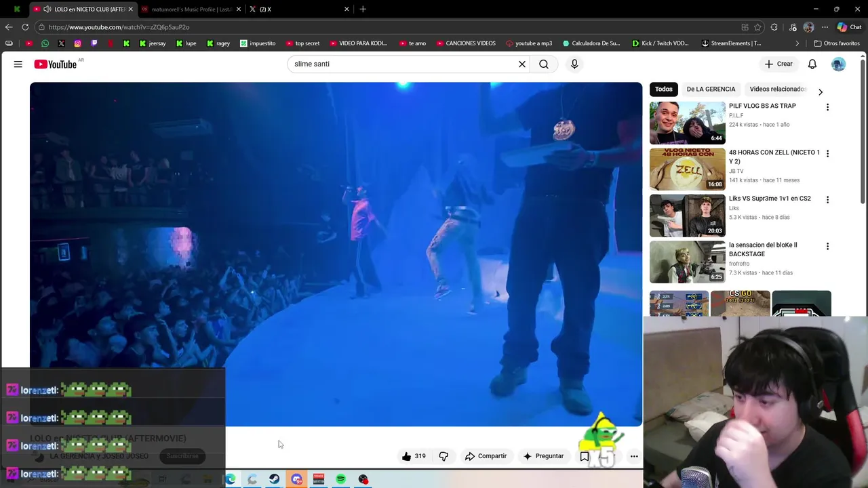Add page to favorites star icon
Image resolution: width=868 pixels, height=488 pixels.
click(757, 27)
